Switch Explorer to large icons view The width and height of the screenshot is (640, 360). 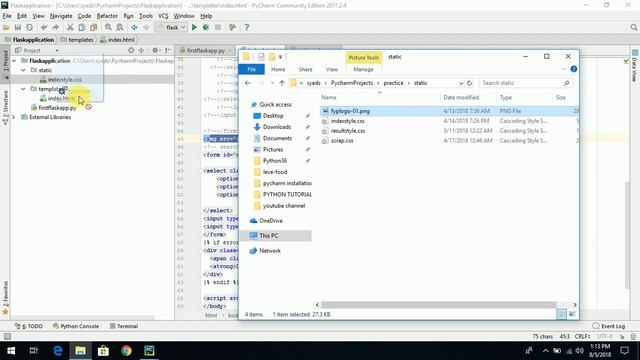[x=572, y=314]
